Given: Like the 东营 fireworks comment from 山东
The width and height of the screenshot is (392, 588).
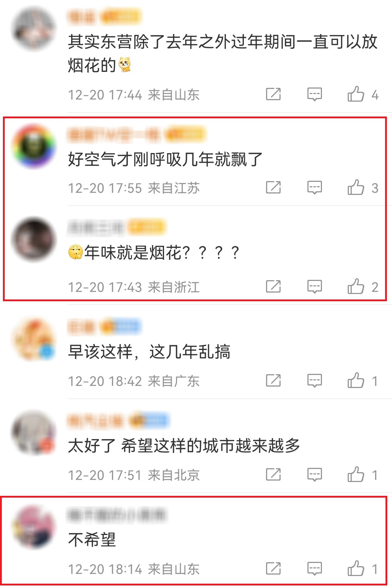Looking at the screenshot, I should [363, 94].
